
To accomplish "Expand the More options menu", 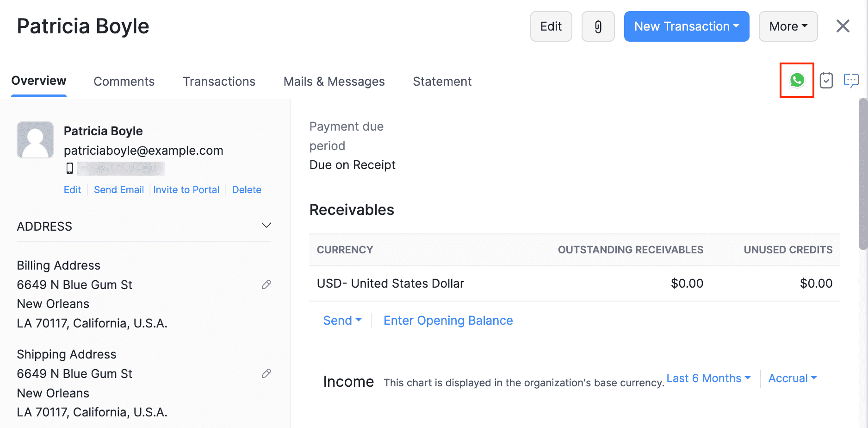I will (788, 26).
